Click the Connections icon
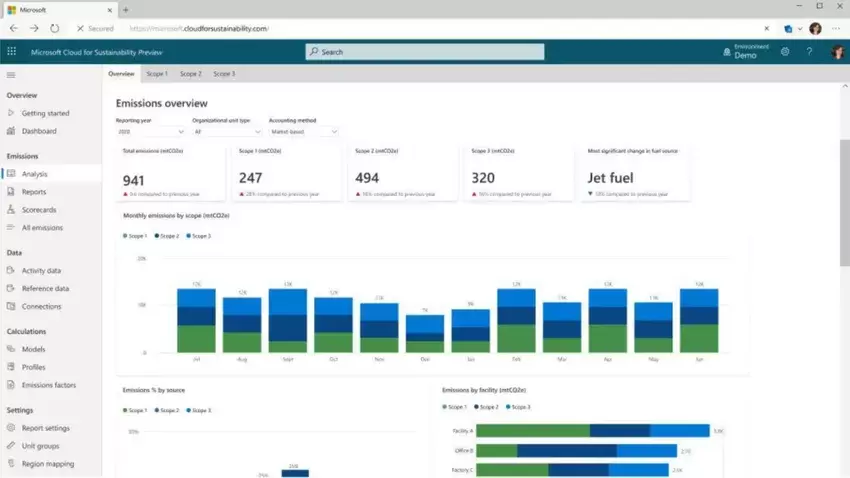 (11, 306)
